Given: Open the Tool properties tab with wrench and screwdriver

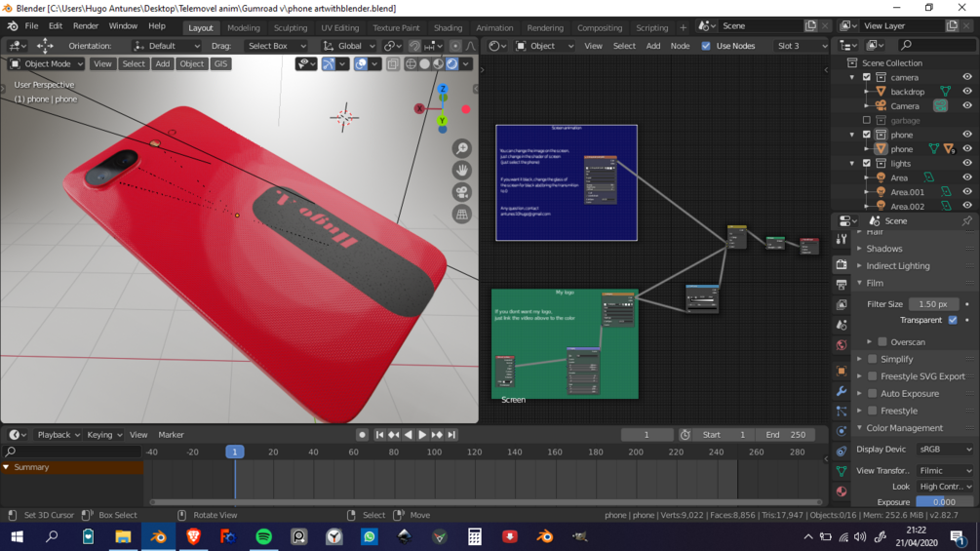Looking at the screenshot, I should [x=842, y=239].
